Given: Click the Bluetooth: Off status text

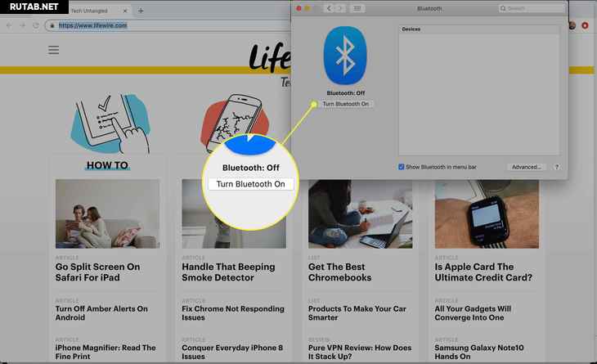Looking at the screenshot, I should click(x=346, y=93).
